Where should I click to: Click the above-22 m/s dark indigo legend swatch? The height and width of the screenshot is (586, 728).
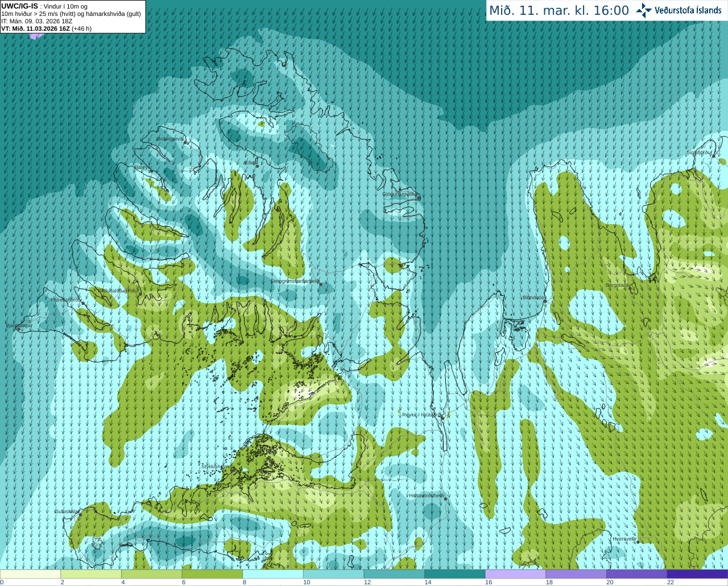(x=697, y=574)
